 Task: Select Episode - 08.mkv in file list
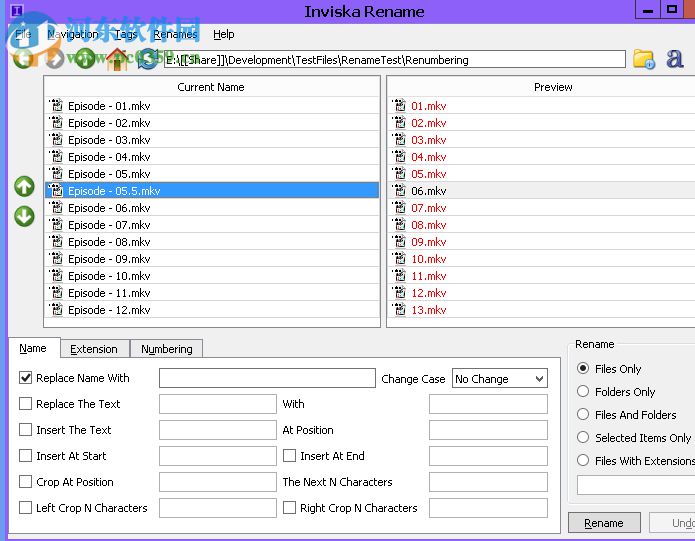click(x=109, y=242)
